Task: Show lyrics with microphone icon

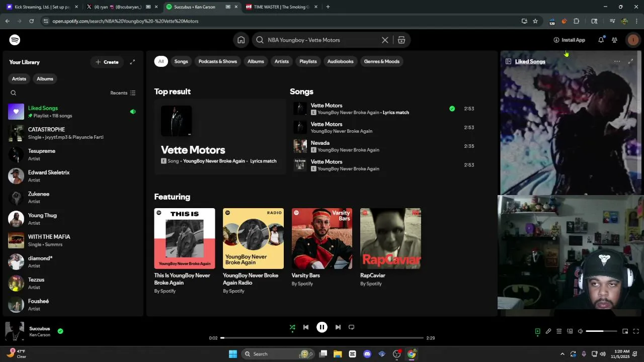Action: [x=548, y=331]
